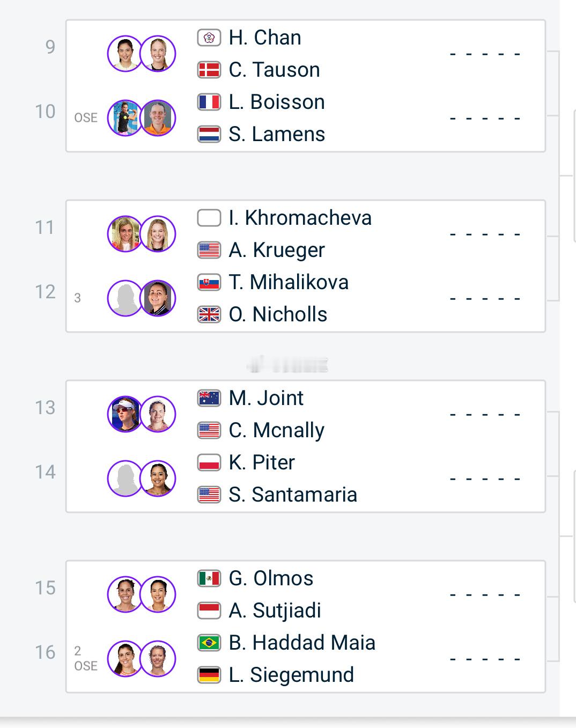
Task: Click the Mexico flag beside G. Olmos
Action: click(x=209, y=578)
